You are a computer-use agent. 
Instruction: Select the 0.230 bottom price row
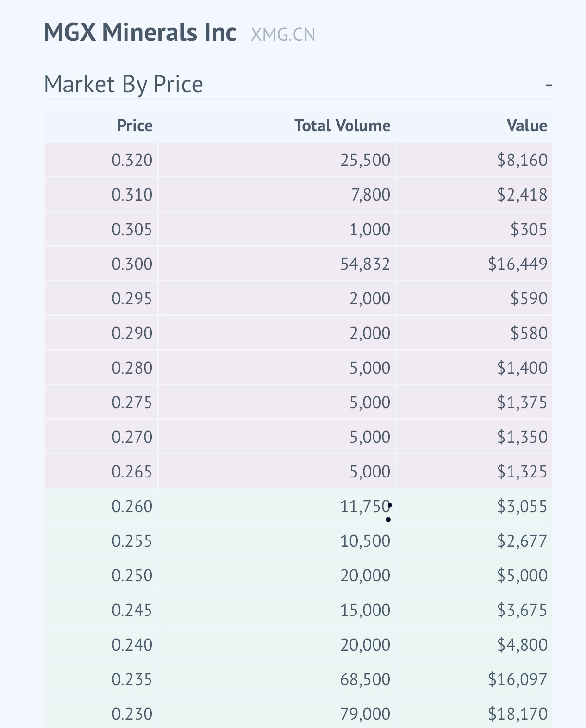point(132,714)
